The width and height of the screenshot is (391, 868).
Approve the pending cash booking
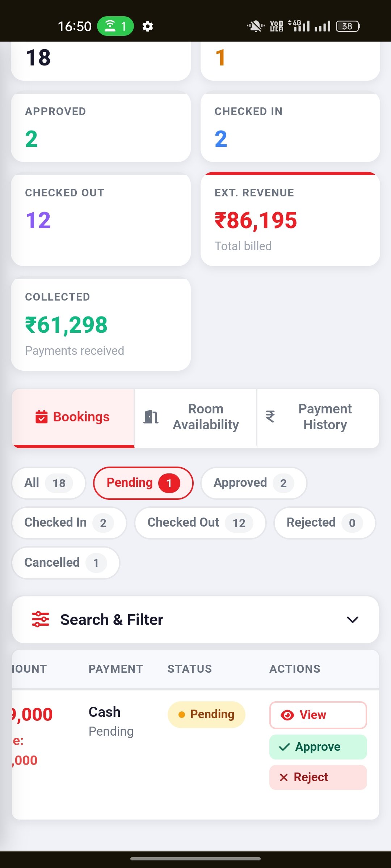(x=318, y=747)
